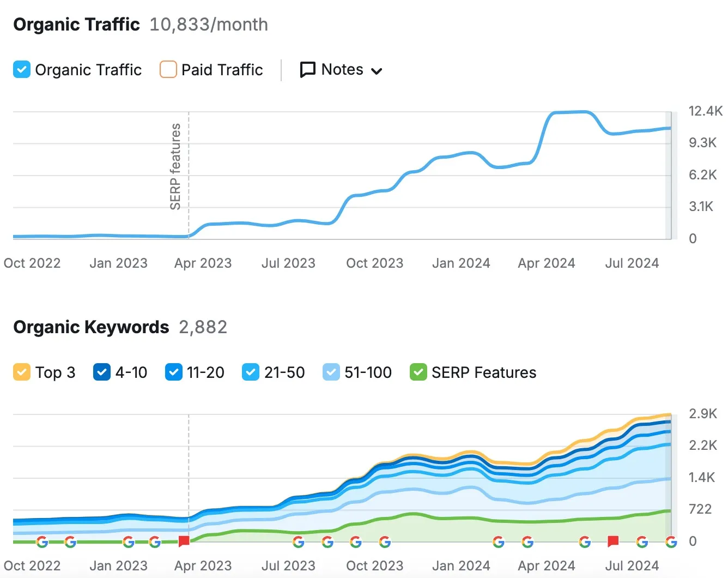Open the red note flag near Apr 2023
The width and height of the screenshot is (728, 578).
point(184,541)
